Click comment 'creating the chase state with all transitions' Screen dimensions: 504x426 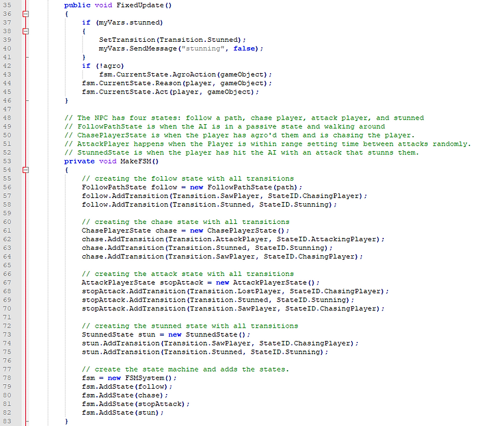point(185,222)
